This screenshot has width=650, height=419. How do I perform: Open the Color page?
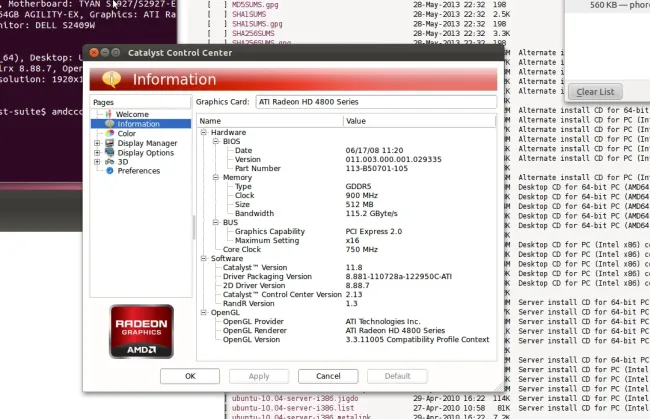(x=126, y=133)
